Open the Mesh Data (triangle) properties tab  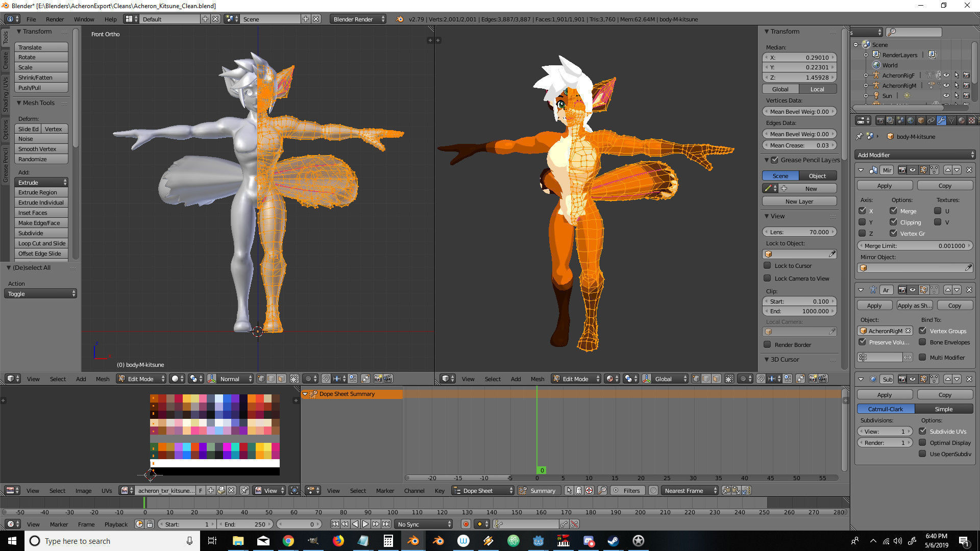[951, 120]
